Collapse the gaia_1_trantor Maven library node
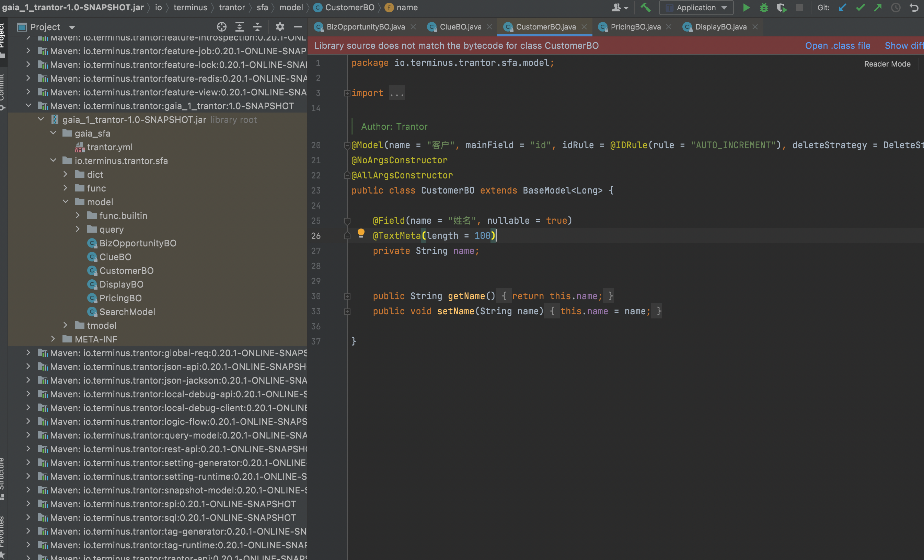The width and height of the screenshot is (924, 560). tap(28, 106)
